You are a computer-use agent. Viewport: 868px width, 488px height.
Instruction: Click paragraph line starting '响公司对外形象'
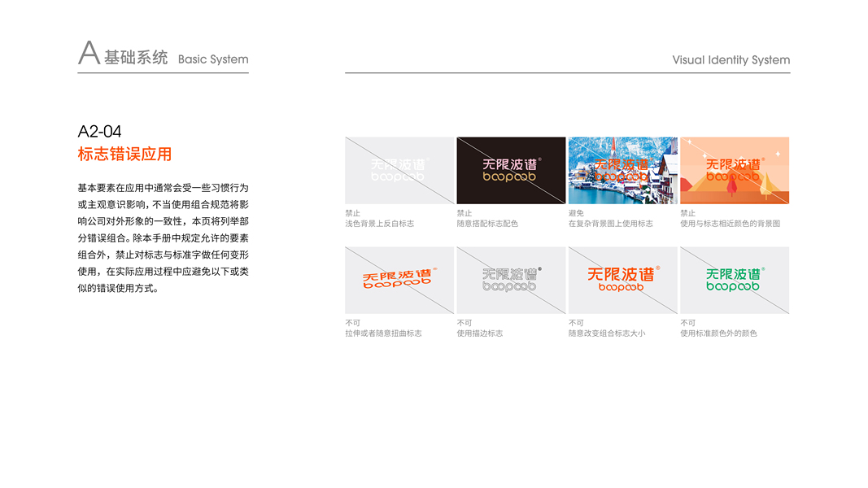tap(164, 221)
